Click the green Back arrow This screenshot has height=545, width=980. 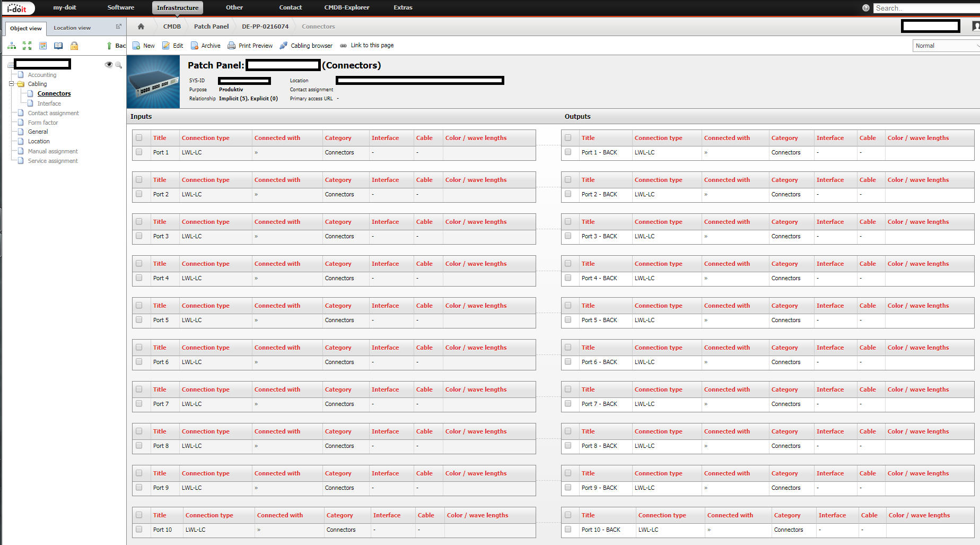click(109, 46)
